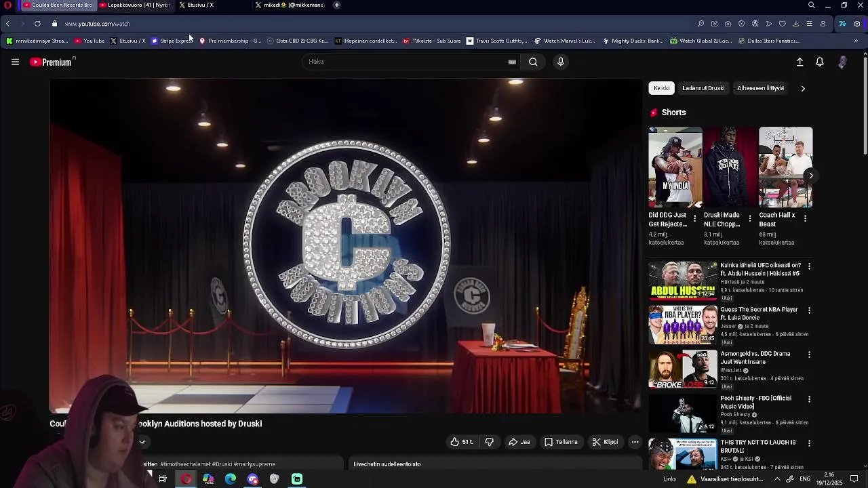Screen dimensions: 868x488
Task: Show next Shorts with arrow
Action: [810, 176]
